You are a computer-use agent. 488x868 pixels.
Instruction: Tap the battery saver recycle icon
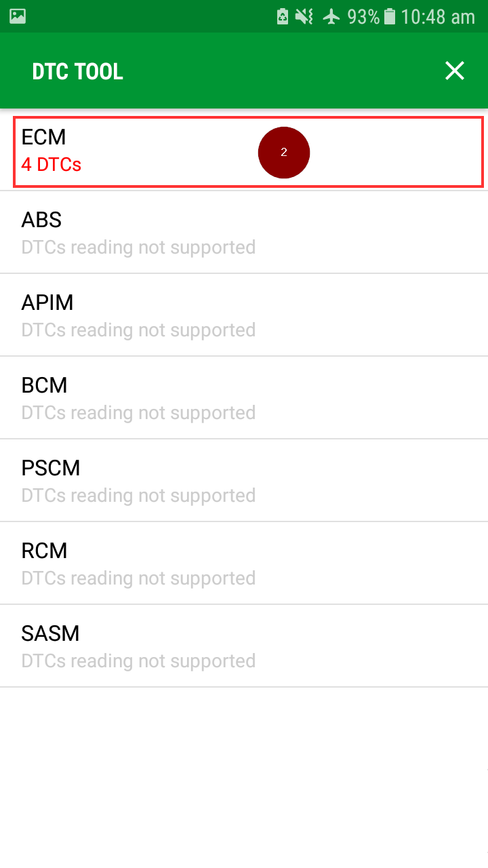[283, 16]
